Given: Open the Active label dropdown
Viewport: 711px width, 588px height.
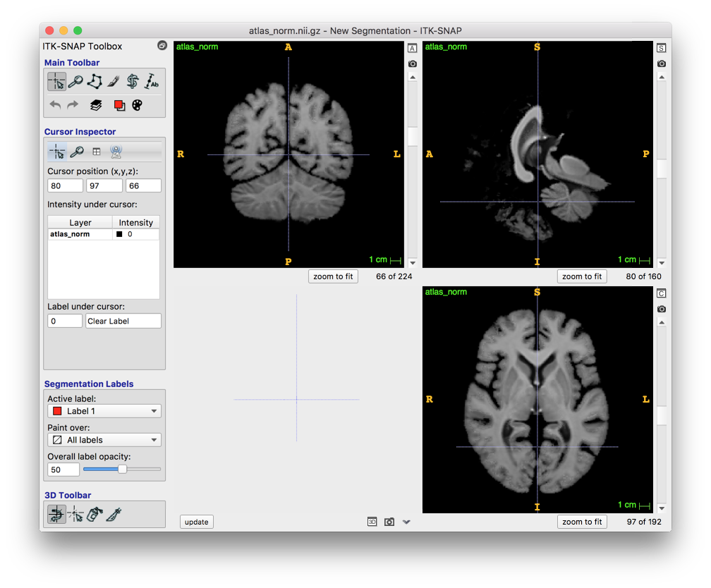Looking at the screenshot, I should (x=104, y=411).
